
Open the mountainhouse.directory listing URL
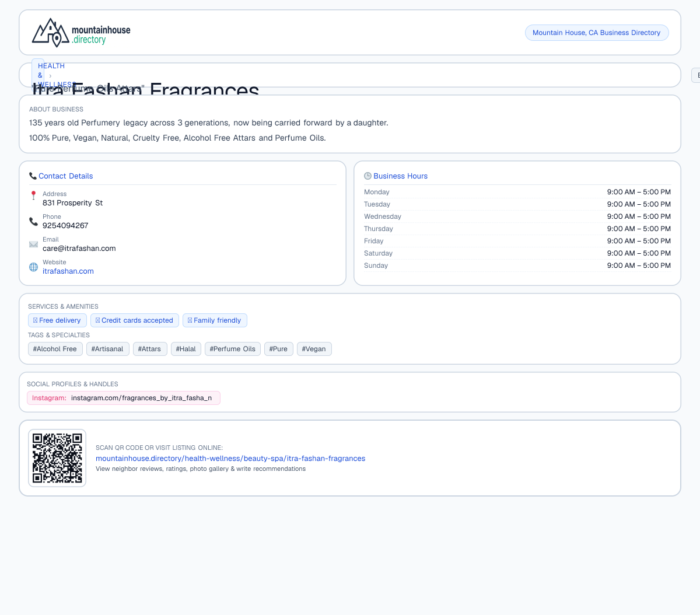230,459
